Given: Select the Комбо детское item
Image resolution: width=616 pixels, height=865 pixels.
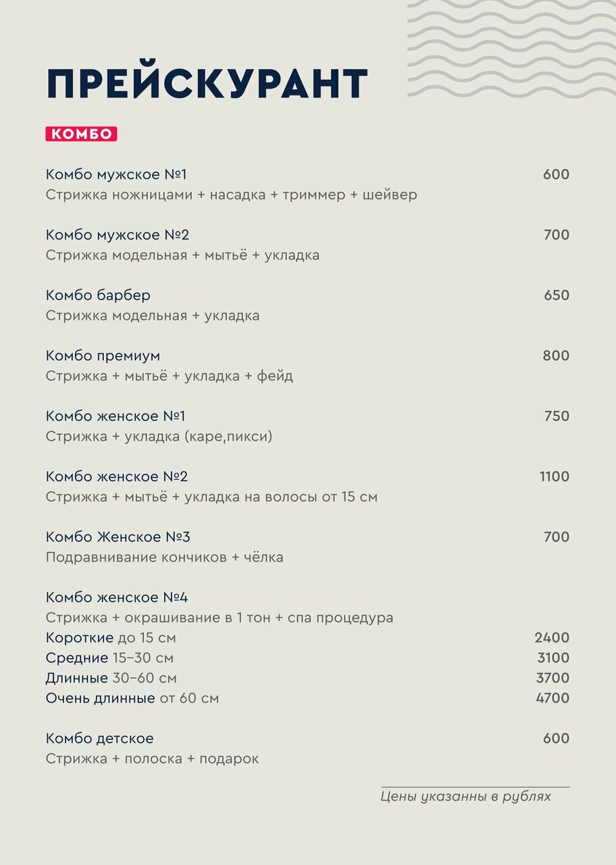Looking at the screenshot, I should pos(100,739).
